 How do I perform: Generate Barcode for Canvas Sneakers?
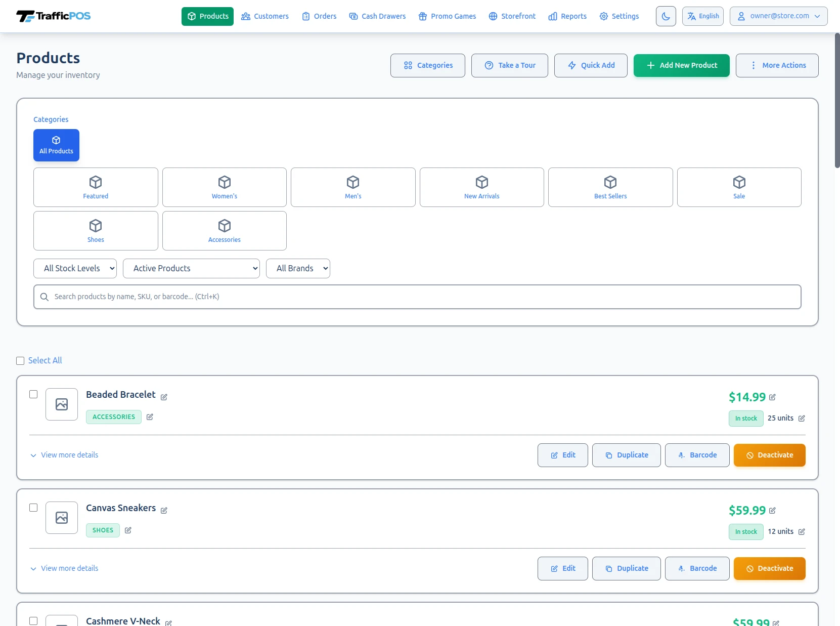coord(697,568)
